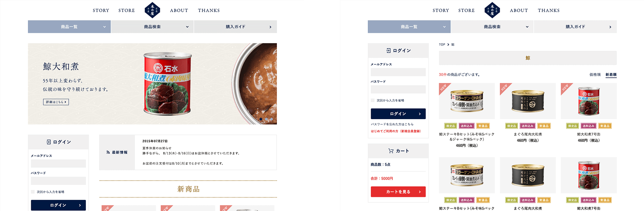The height and width of the screenshot is (211, 644).
Task: Click the right メールアドレス input field
Action: [x=398, y=72]
